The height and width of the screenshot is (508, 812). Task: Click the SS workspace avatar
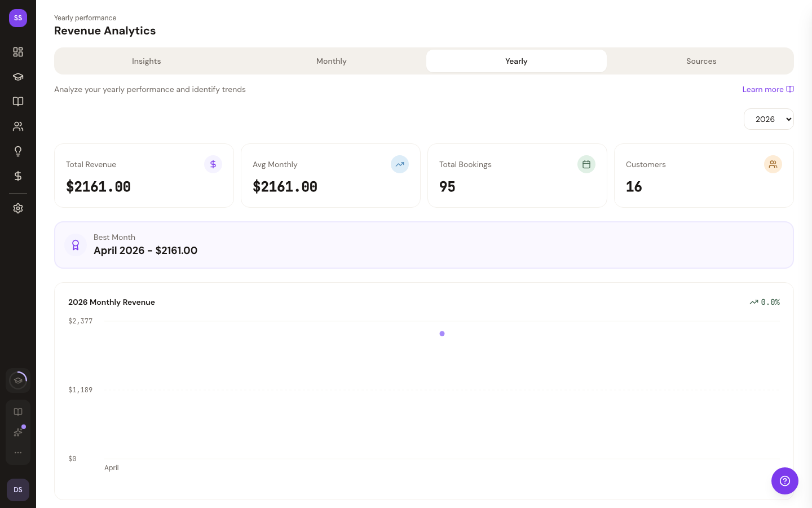(x=18, y=18)
